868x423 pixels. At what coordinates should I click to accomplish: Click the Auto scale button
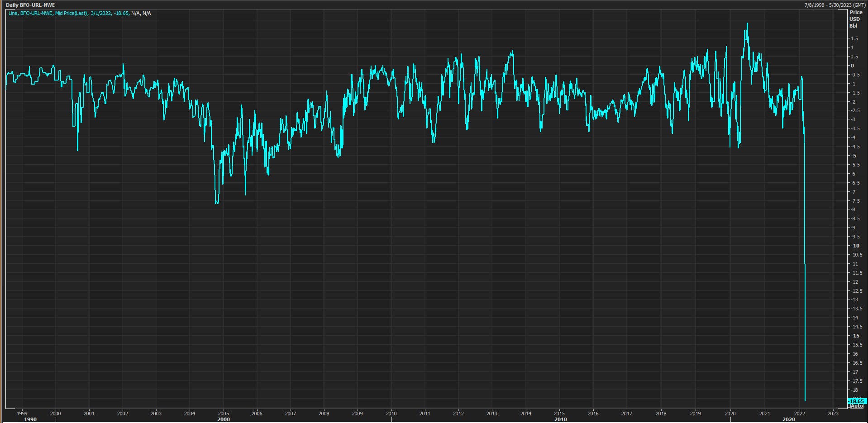pyautogui.click(x=857, y=406)
